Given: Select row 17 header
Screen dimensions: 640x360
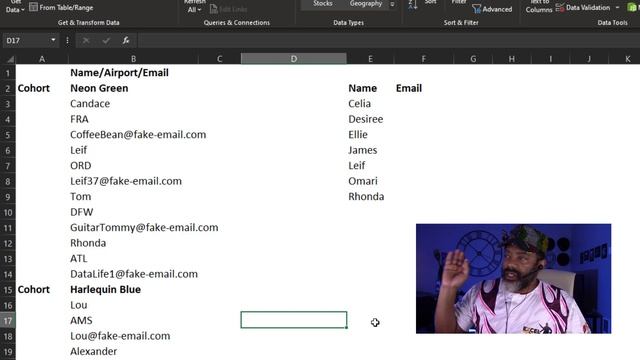Looking at the screenshot, I should [x=8, y=321].
